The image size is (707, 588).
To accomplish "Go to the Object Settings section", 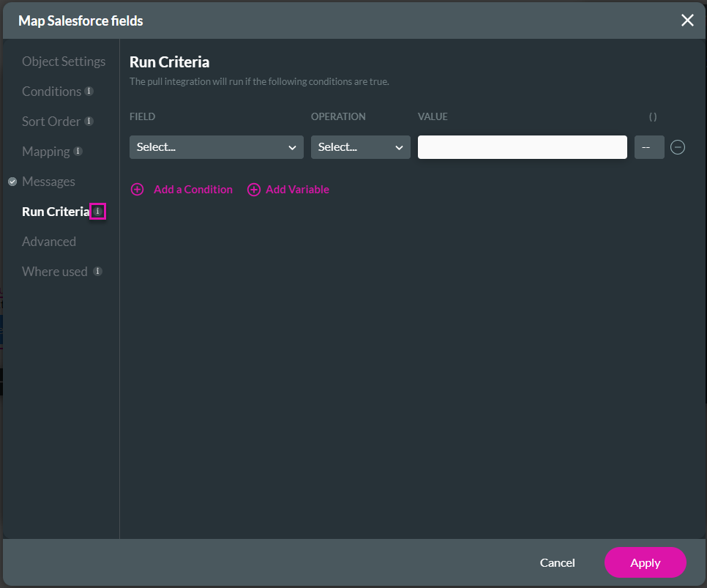I will (x=64, y=62).
